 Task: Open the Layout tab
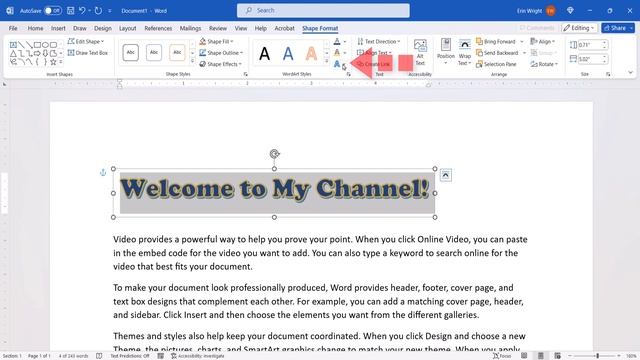tap(127, 28)
